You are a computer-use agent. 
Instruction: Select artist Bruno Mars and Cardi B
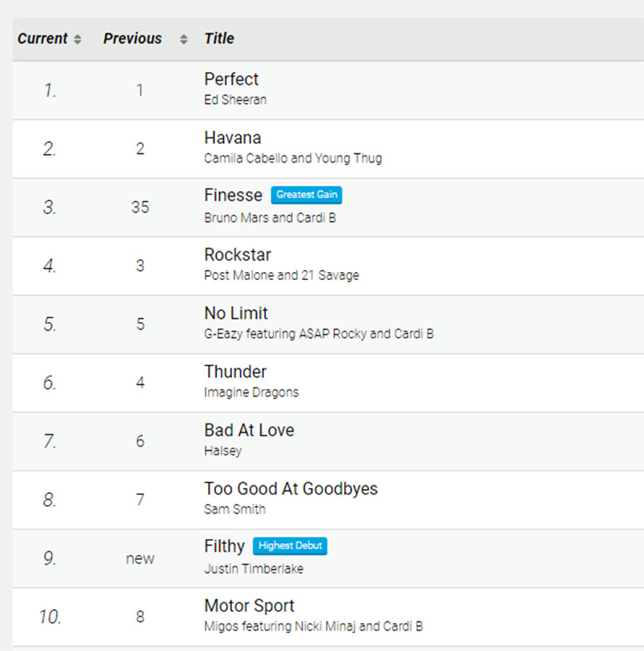click(270, 218)
